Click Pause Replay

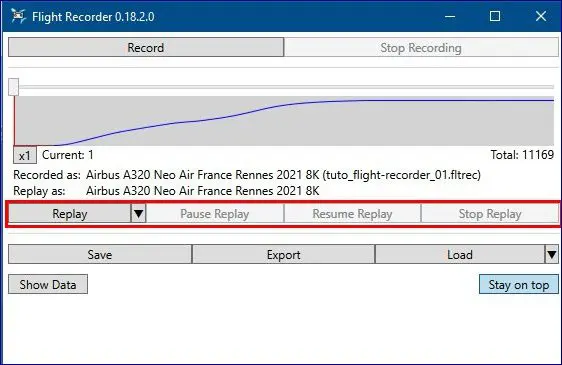point(215,214)
